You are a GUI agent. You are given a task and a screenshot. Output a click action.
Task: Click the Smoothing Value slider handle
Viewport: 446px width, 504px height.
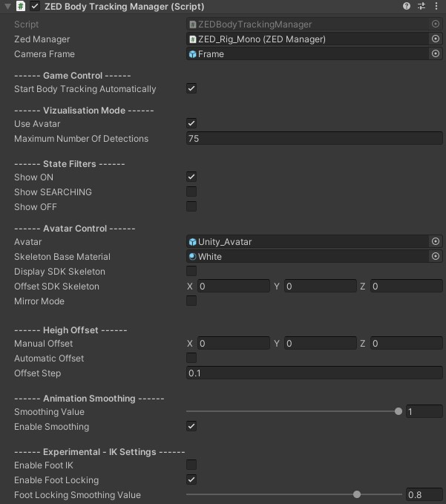point(398,411)
